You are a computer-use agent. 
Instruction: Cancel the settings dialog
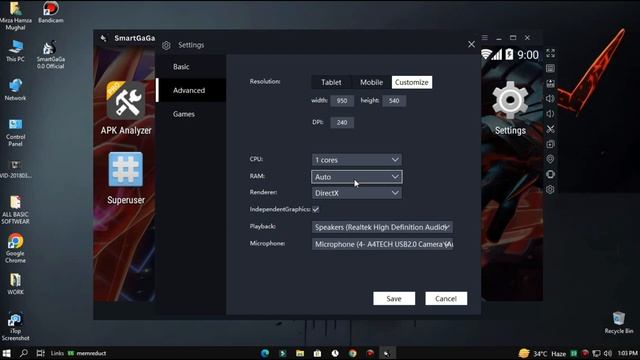pyautogui.click(x=446, y=298)
